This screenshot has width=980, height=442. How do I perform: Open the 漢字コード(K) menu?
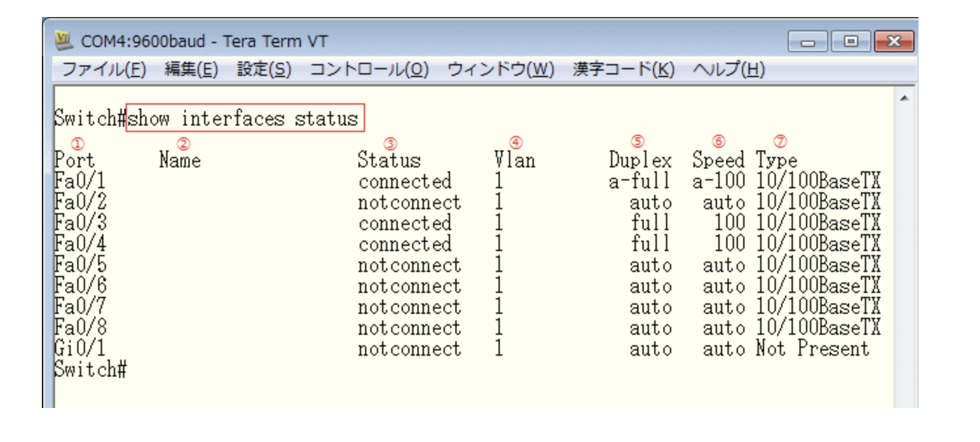[623, 69]
